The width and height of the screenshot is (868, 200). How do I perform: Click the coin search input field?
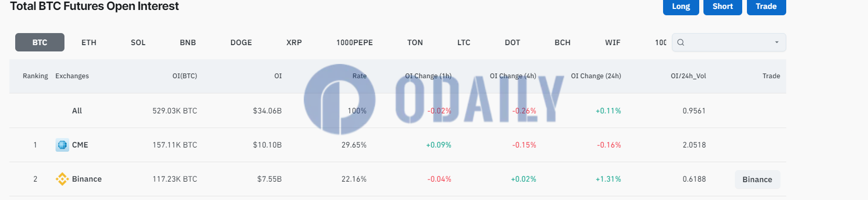click(x=729, y=43)
